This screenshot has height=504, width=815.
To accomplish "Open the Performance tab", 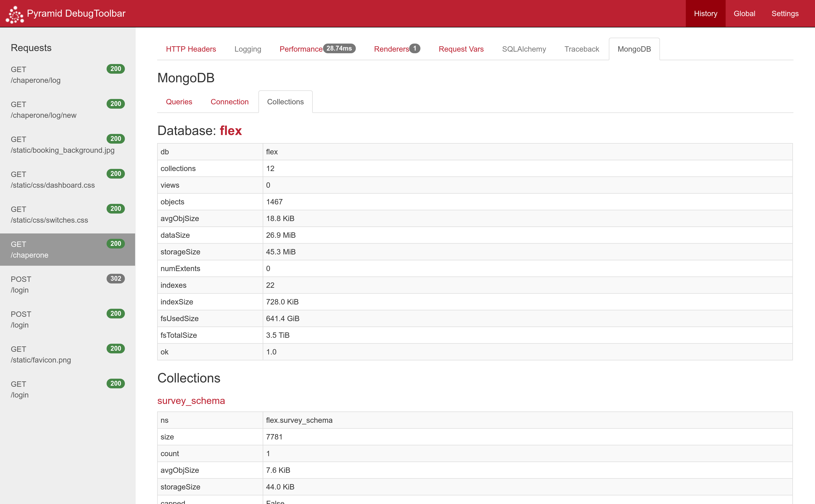I will (x=317, y=49).
